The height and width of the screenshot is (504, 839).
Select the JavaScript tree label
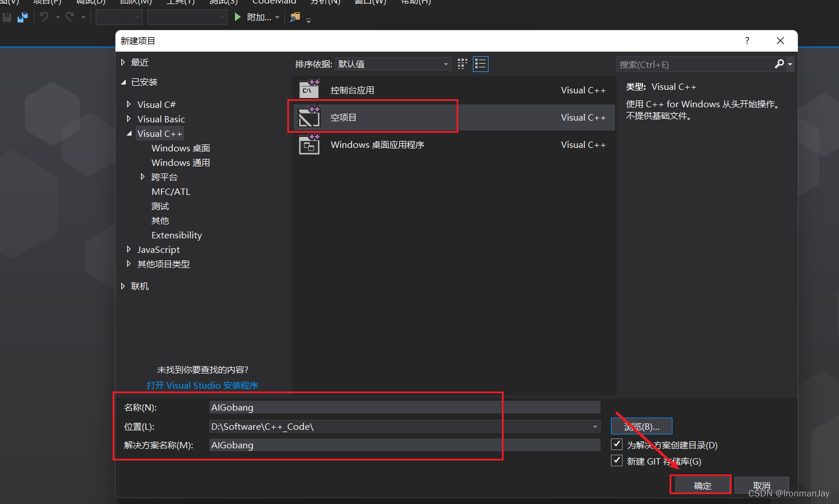point(158,249)
